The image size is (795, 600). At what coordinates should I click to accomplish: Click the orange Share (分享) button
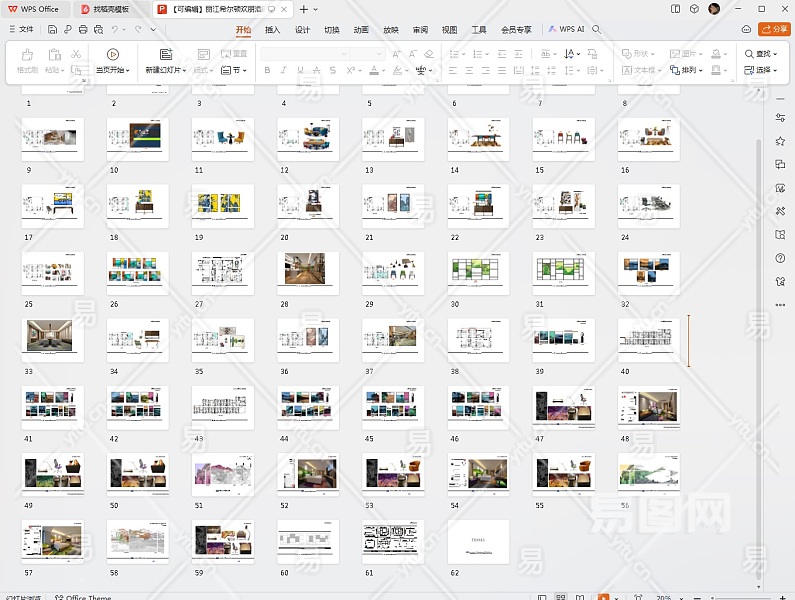(774, 30)
